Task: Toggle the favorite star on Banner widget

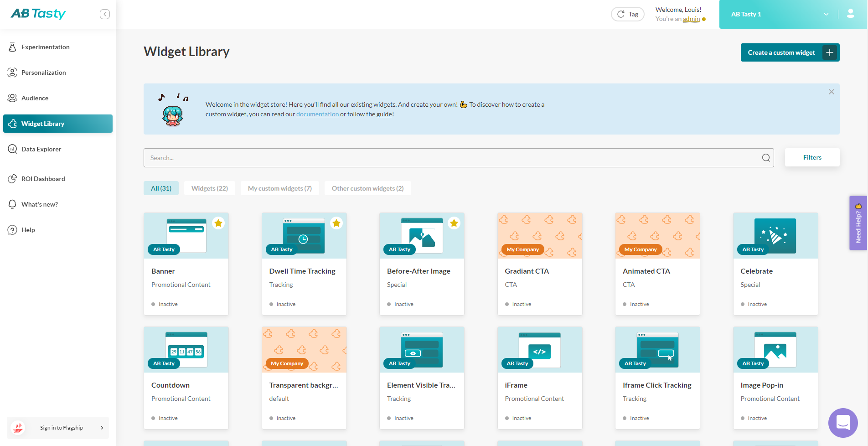Action: 218,223
